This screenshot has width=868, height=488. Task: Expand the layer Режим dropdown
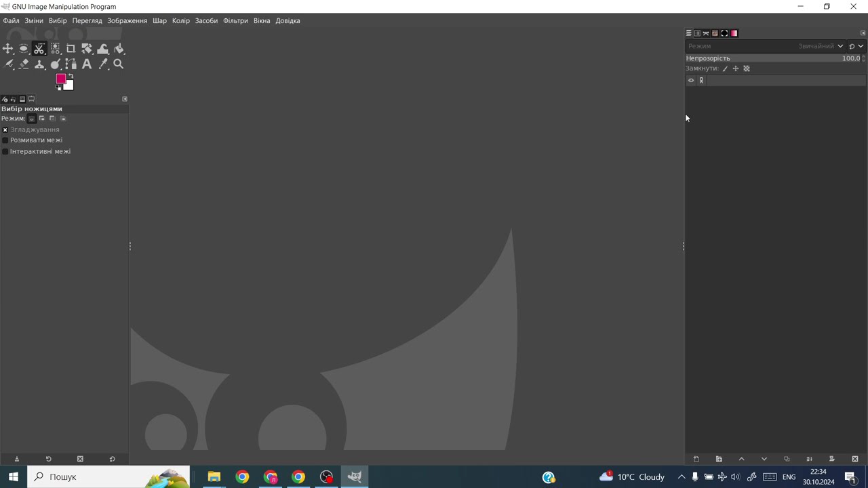click(x=765, y=46)
